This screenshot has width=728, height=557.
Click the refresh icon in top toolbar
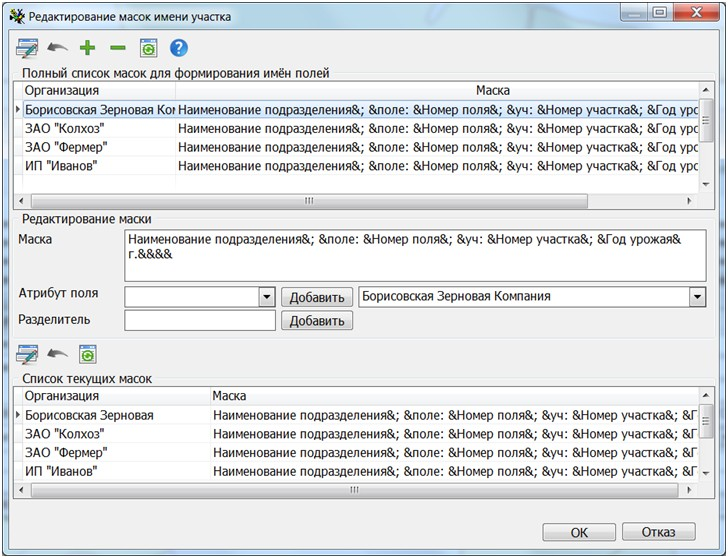(148, 48)
